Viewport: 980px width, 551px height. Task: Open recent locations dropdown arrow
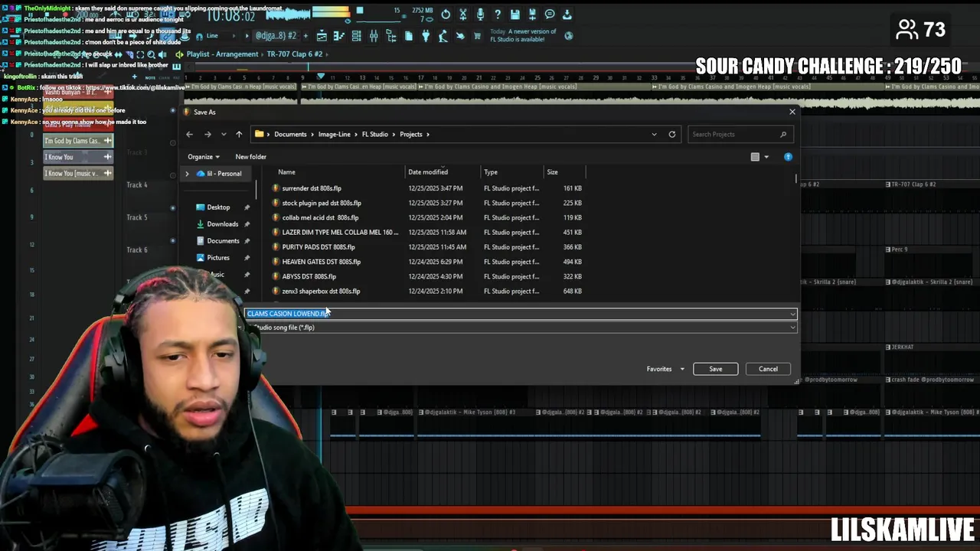224,135
